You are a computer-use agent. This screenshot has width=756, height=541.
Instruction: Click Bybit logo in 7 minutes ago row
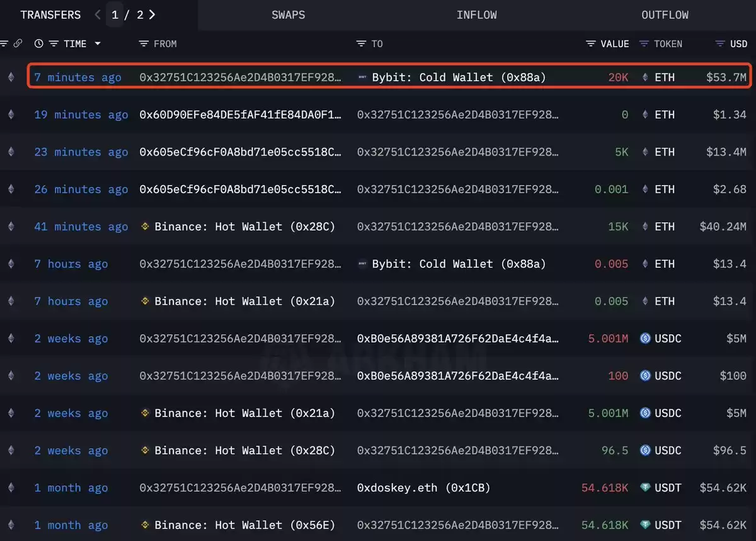tap(362, 77)
